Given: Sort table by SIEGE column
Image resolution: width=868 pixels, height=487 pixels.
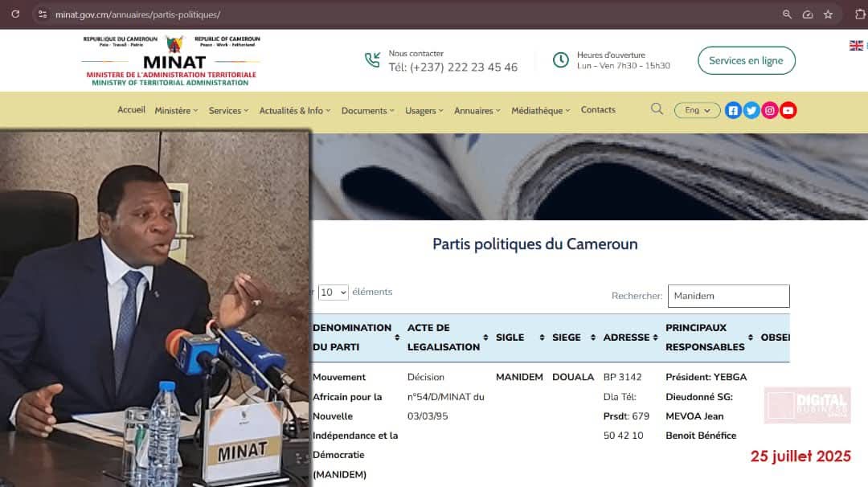Looking at the screenshot, I should click(x=574, y=338).
